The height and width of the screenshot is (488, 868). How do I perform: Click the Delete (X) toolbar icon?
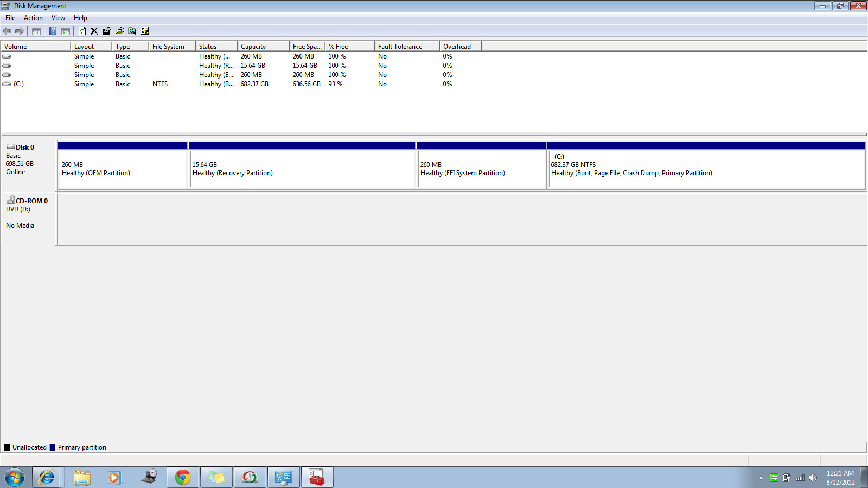94,31
